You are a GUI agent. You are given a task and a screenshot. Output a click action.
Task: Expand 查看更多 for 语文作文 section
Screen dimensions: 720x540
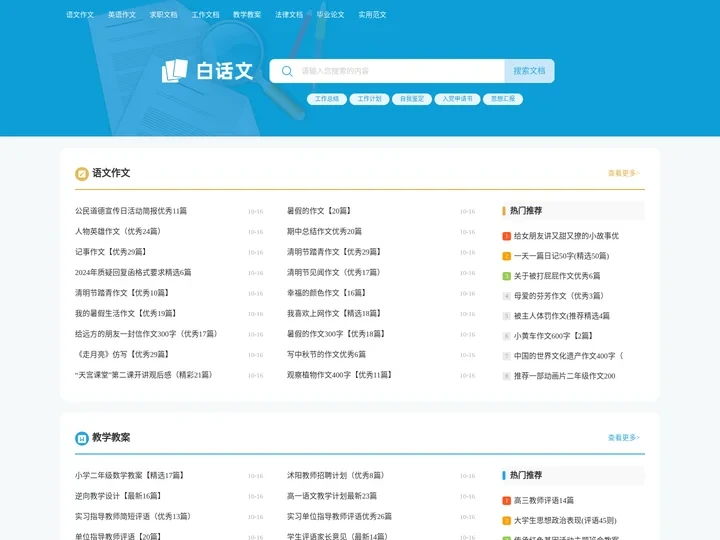point(623,173)
